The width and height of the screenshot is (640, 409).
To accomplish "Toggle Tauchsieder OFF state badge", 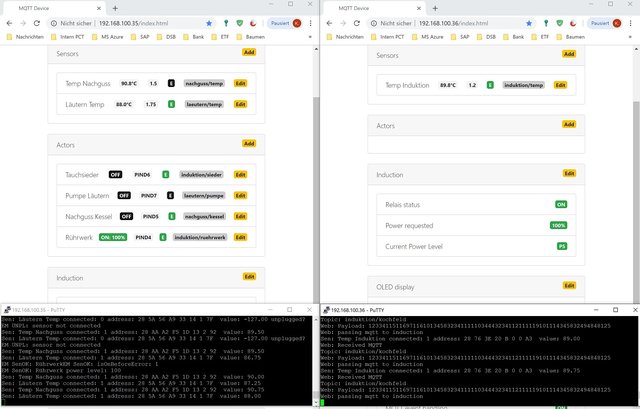I will (116, 175).
